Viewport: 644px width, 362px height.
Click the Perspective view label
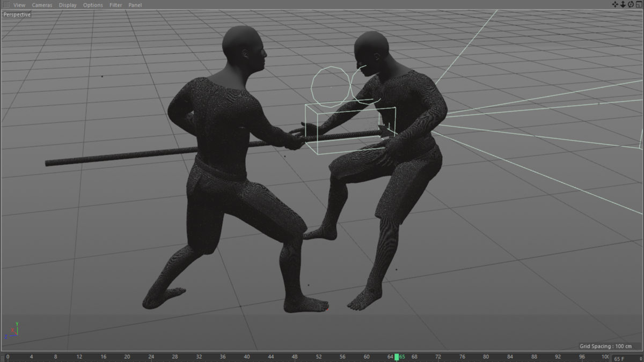[17, 14]
